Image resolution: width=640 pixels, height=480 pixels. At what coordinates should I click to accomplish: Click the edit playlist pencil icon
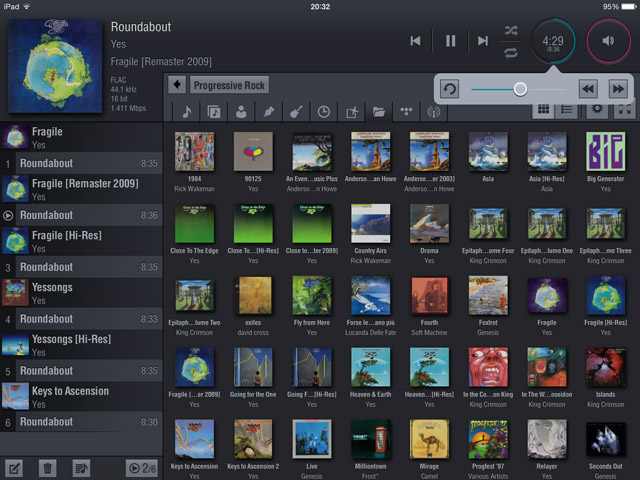pos(15,467)
